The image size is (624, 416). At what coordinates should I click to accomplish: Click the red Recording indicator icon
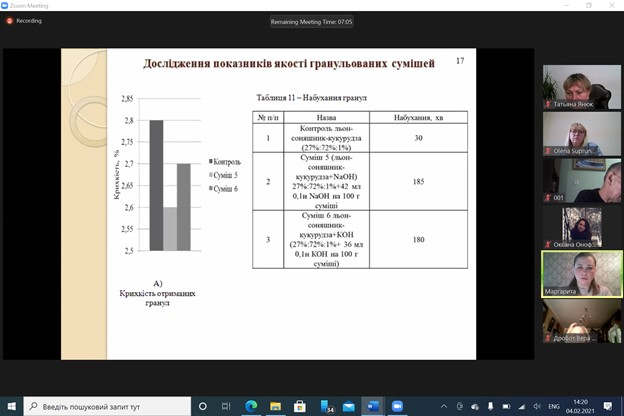10,21
